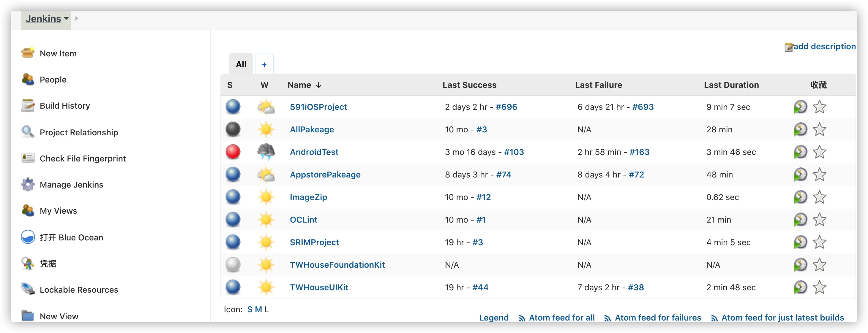Schedule a build for 591iOSProject

click(800, 107)
